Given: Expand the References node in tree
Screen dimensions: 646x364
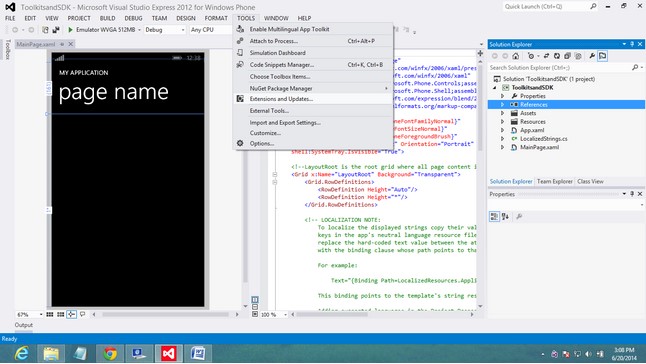Looking at the screenshot, I should [x=502, y=105].
